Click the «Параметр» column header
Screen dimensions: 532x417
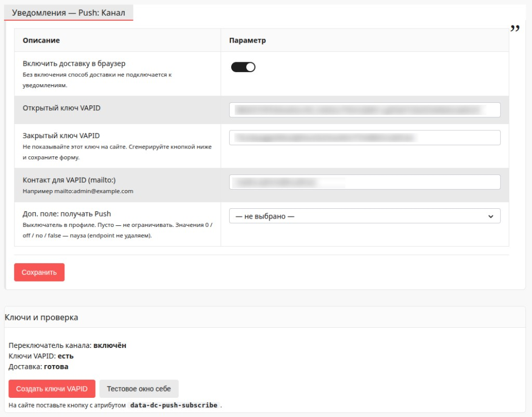[x=247, y=41]
